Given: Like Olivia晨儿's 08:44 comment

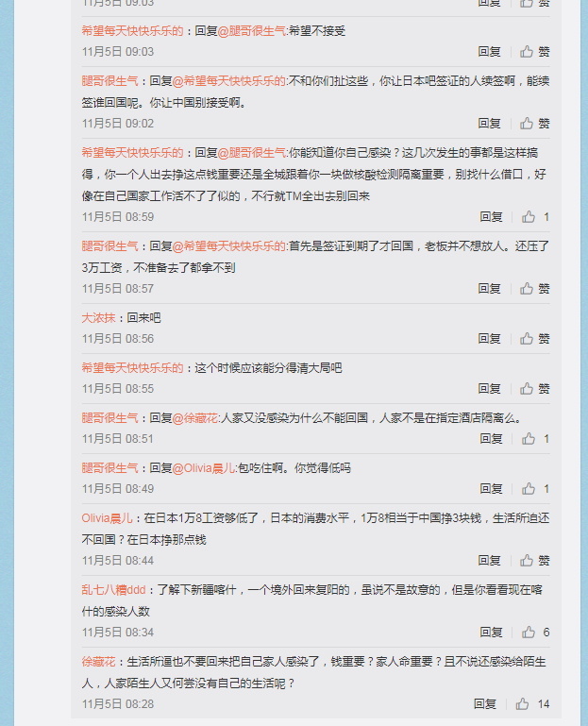Looking at the screenshot, I should point(534,560).
